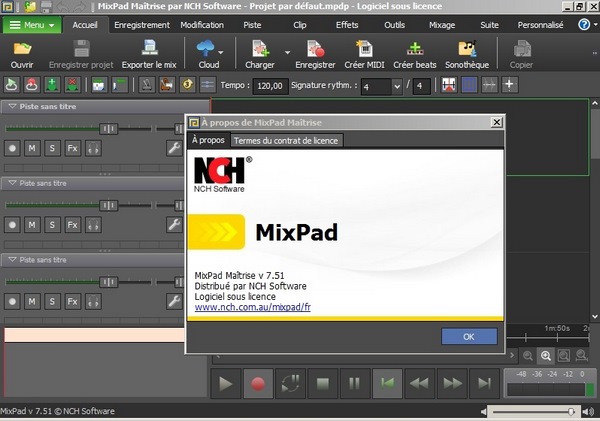Arm recording on third track
Viewport: 600px width, 421px height.
(12, 302)
